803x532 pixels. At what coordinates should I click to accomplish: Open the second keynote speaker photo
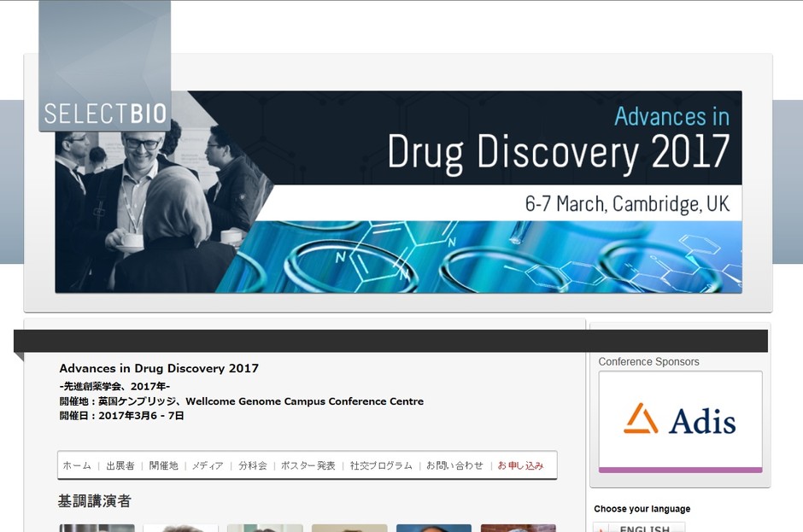click(181, 528)
